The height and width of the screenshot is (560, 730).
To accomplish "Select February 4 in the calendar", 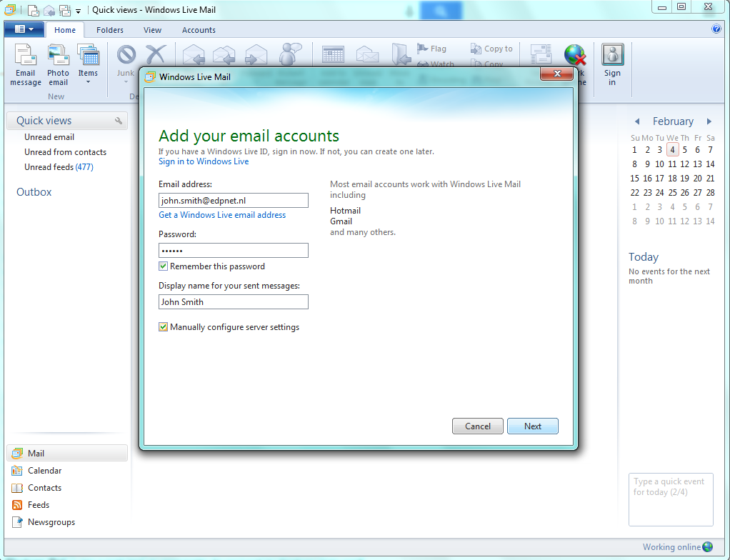I will [672, 149].
